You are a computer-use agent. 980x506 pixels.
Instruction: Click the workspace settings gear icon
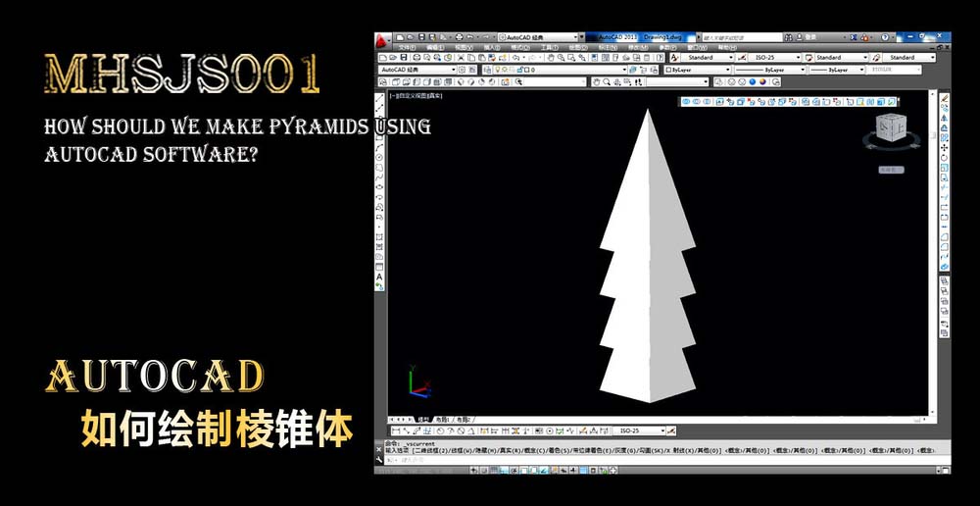462,70
